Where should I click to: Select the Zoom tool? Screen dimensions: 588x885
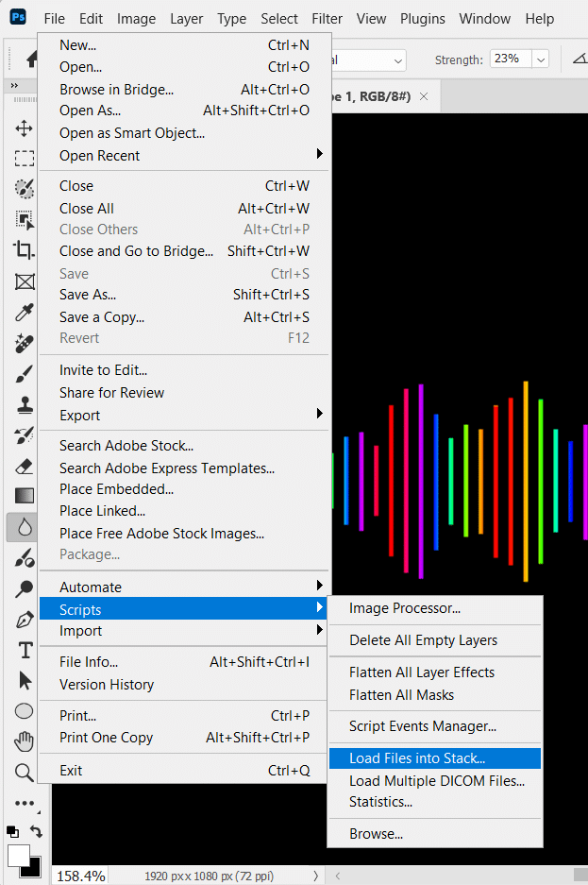(x=24, y=772)
